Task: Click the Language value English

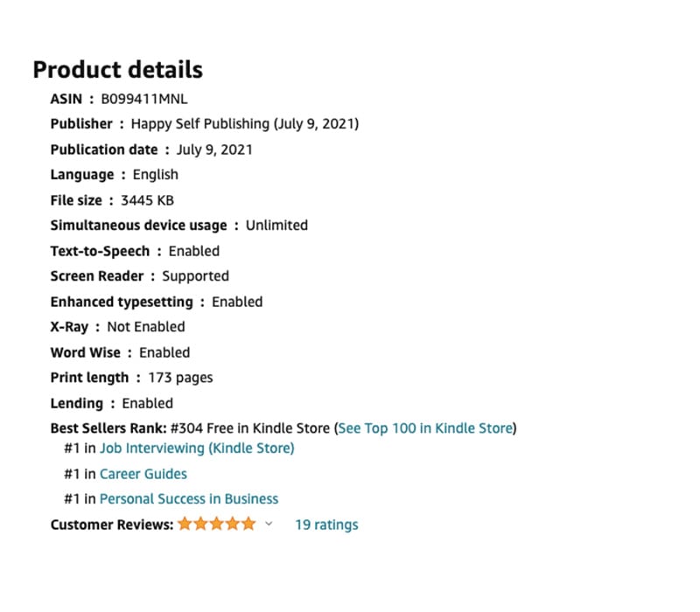Action: [155, 175]
